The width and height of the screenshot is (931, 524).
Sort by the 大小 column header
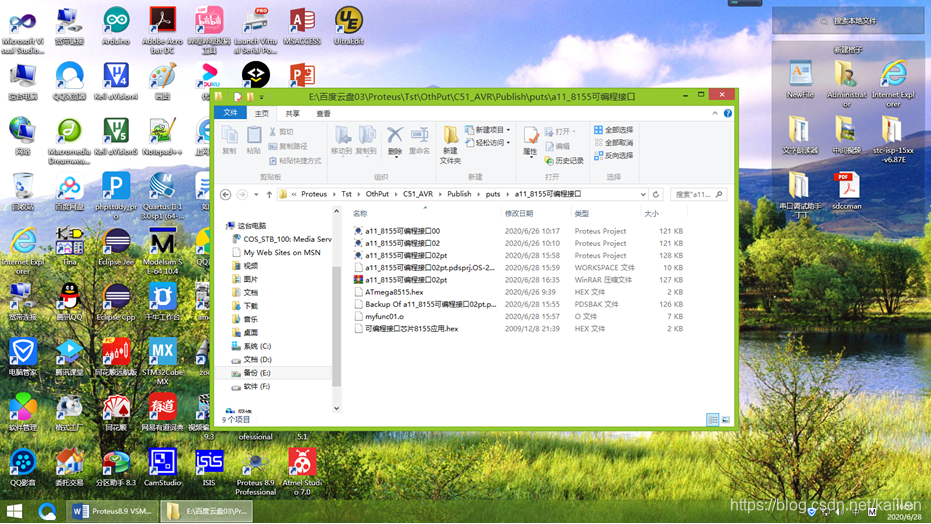(651, 214)
